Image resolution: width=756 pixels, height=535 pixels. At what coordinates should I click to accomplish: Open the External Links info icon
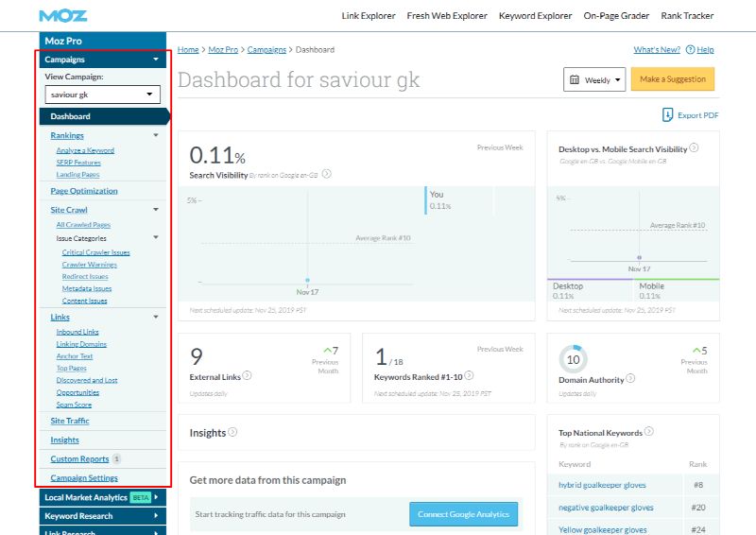click(247, 375)
